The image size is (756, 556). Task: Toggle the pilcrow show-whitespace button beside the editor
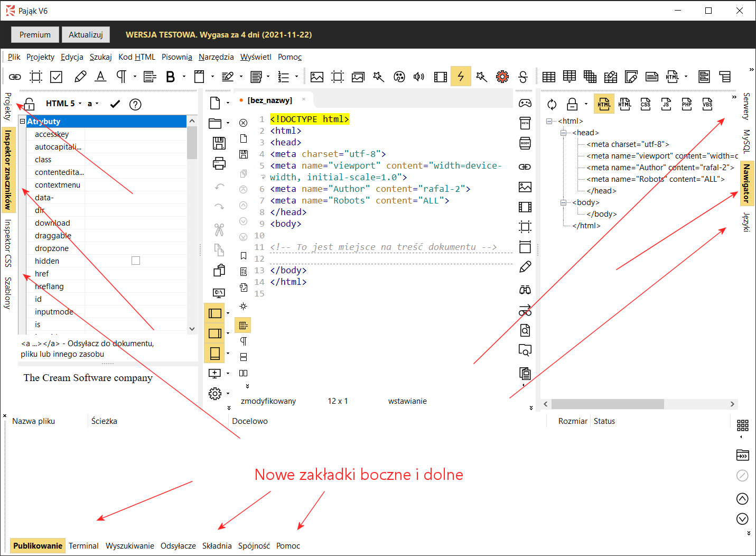point(243,341)
